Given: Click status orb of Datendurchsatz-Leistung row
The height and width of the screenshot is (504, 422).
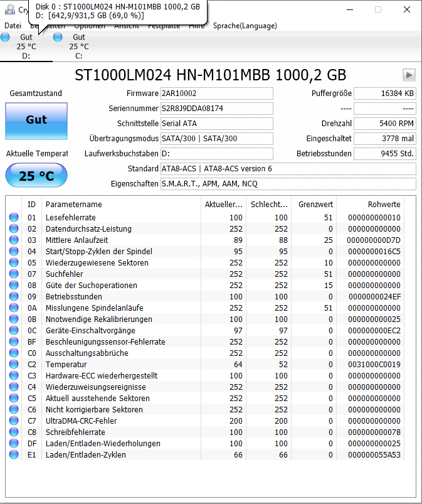Looking at the screenshot, I should click(14, 228).
